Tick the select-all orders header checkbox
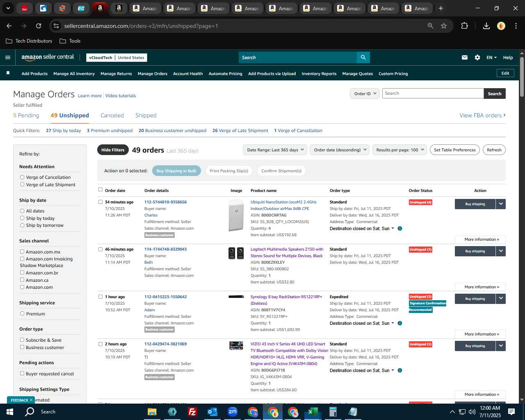 point(100,189)
